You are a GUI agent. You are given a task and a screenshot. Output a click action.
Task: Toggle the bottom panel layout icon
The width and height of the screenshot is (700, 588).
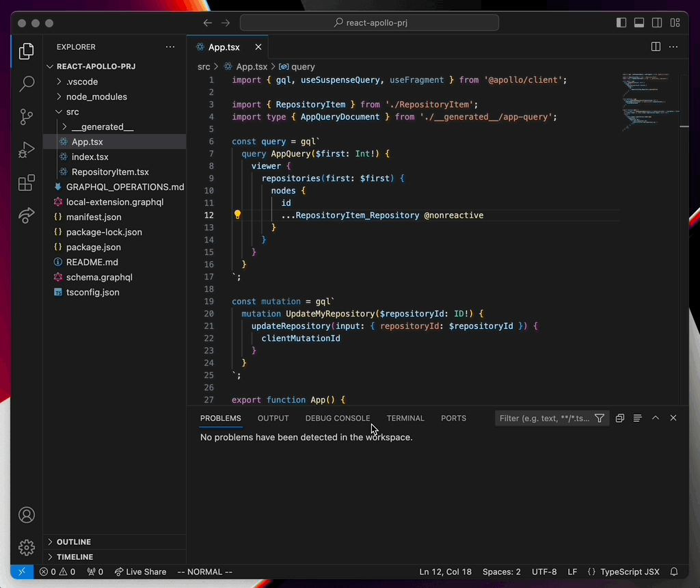point(639,23)
